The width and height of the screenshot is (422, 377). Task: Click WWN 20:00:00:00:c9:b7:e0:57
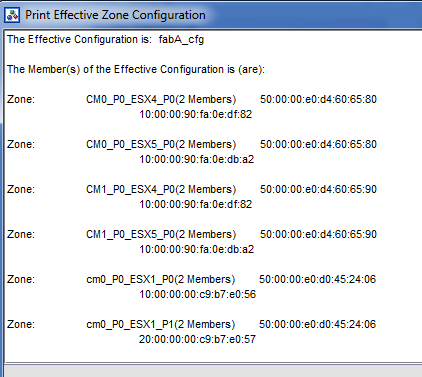(197, 339)
